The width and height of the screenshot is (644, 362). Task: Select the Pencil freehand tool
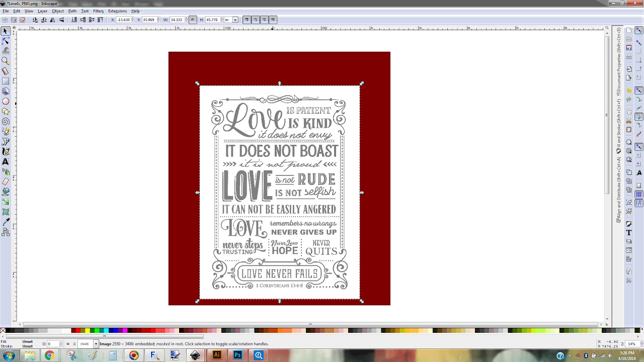click(6, 131)
